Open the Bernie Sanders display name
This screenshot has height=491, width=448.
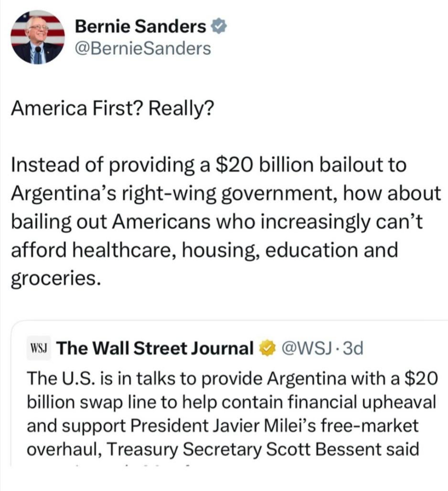(140, 26)
